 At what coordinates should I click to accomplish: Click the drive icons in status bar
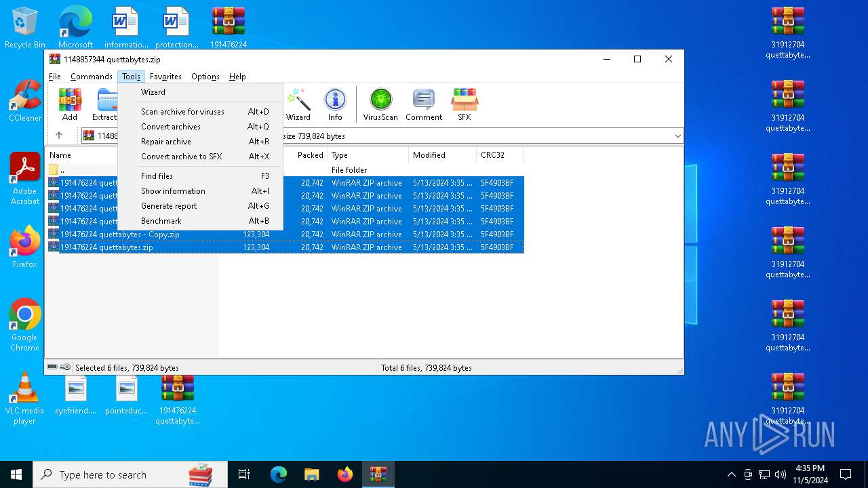(x=58, y=367)
